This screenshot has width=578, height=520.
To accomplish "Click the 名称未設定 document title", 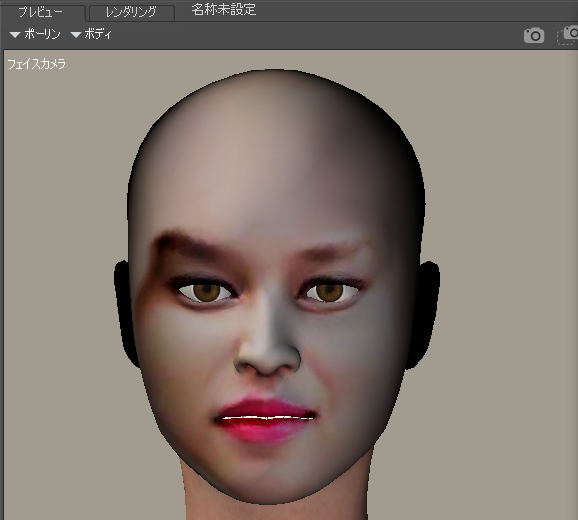I will click(224, 10).
